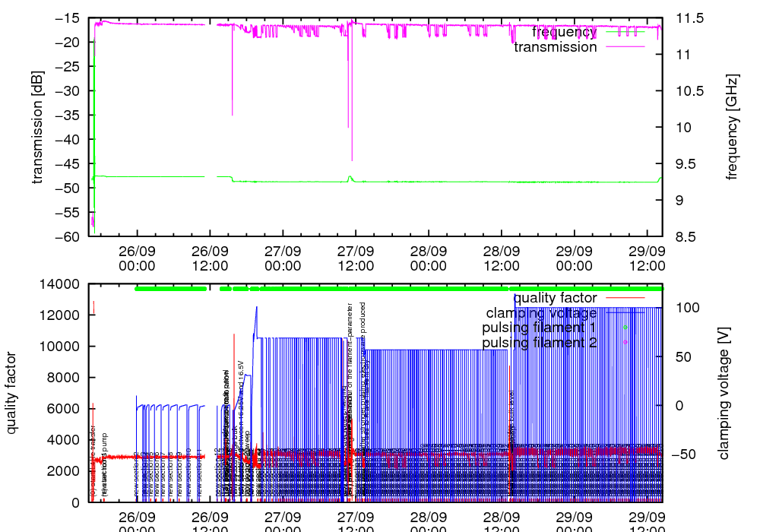The height and width of the screenshot is (532, 760).
Task: Click the "pulsing filament 1" legend text
Action: pos(540,328)
